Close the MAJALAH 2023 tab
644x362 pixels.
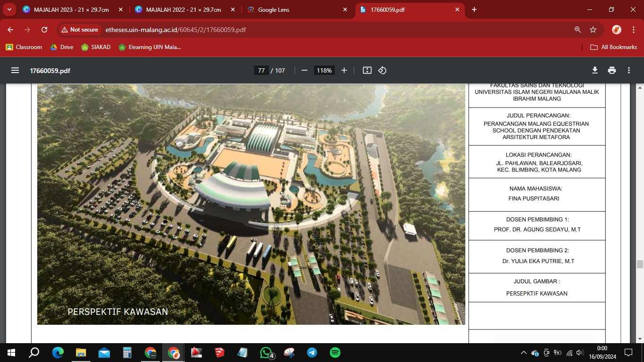tap(121, 9)
